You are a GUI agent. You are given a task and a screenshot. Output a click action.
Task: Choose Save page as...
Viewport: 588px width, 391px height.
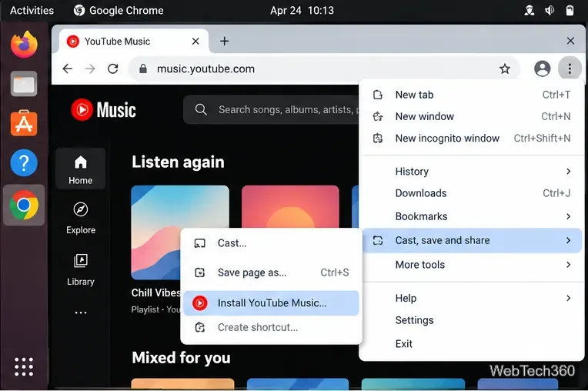click(x=271, y=272)
